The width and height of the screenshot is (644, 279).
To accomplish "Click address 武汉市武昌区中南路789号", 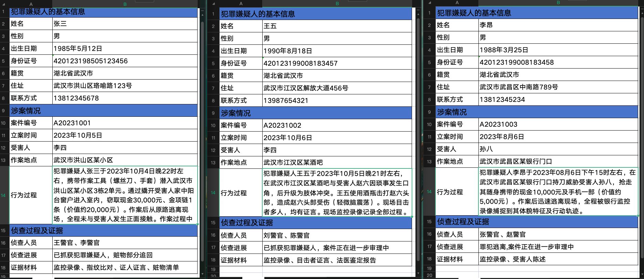I will tap(558, 87).
